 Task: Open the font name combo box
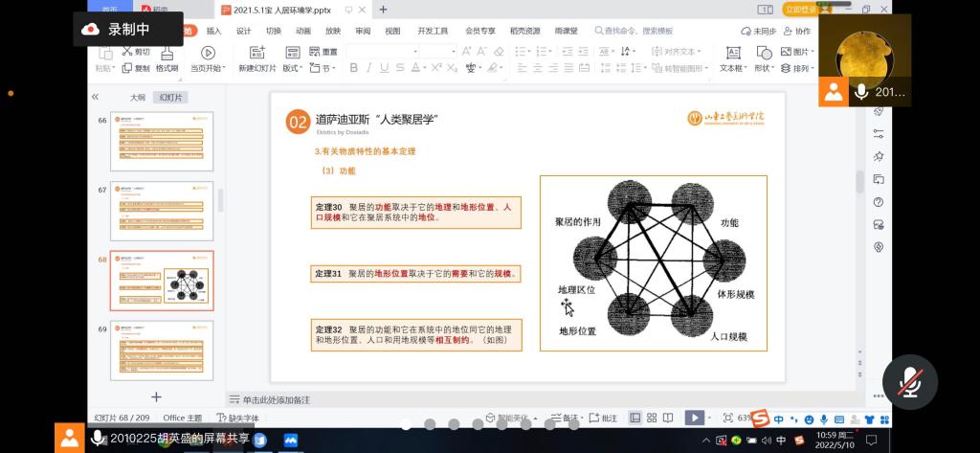click(379, 51)
